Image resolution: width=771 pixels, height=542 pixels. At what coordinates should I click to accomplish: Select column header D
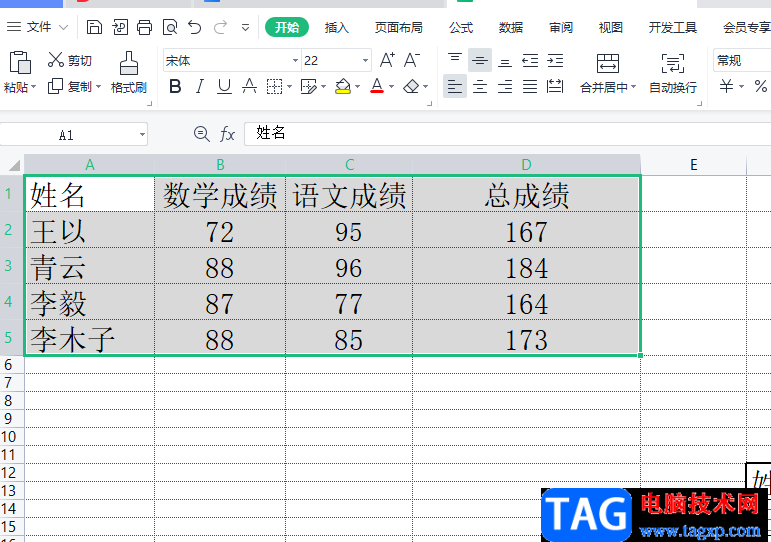pyautogui.click(x=526, y=165)
